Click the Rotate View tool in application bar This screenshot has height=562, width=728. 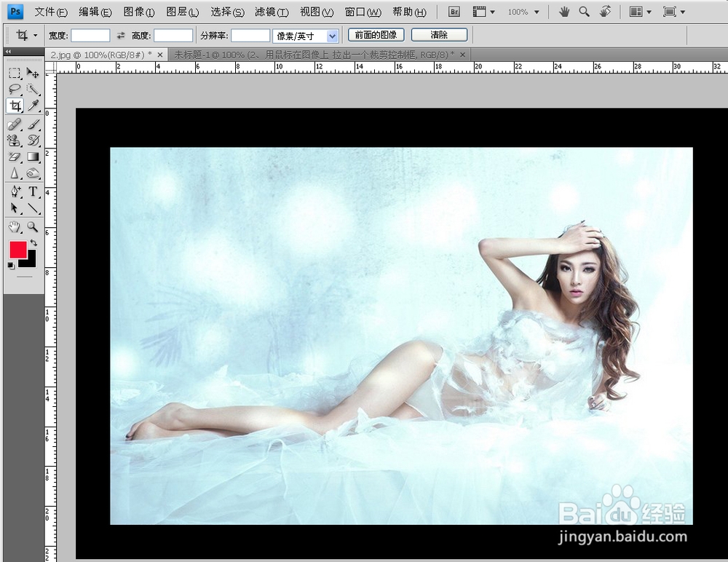[605, 12]
